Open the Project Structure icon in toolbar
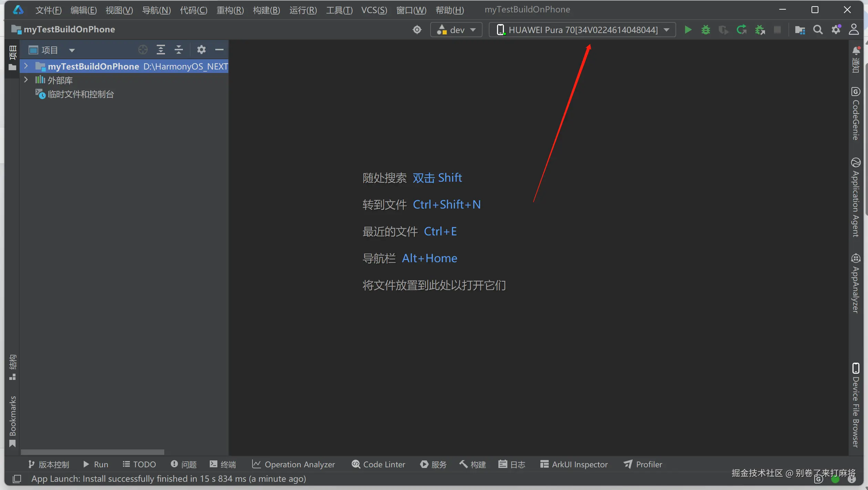Image resolution: width=868 pixels, height=490 pixels. [x=800, y=30]
